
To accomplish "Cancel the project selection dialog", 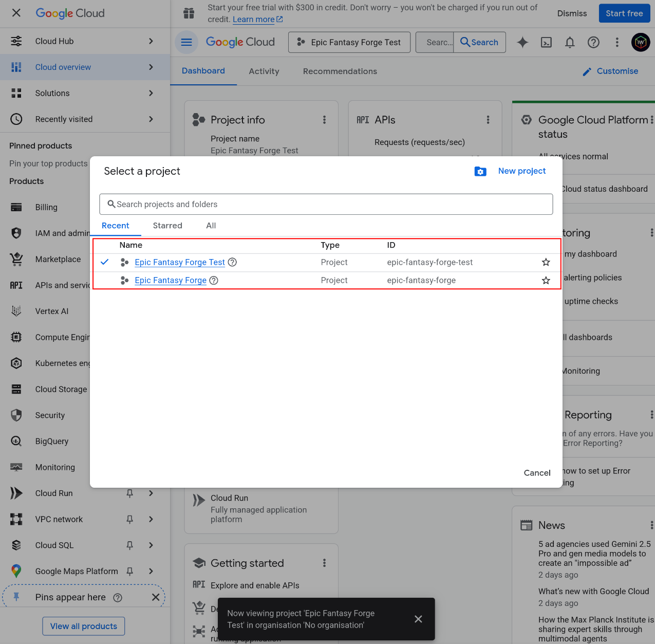I will [x=537, y=473].
